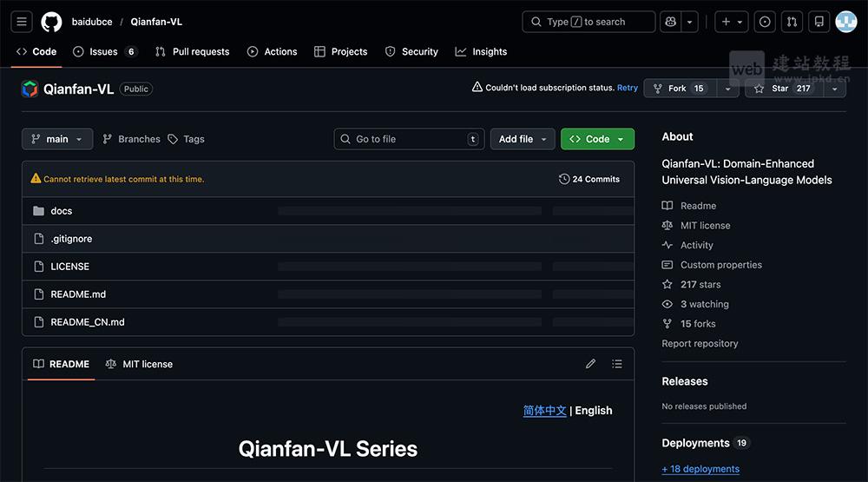Open the 24 Commits history link
868x482 pixels.
(x=589, y=179)
